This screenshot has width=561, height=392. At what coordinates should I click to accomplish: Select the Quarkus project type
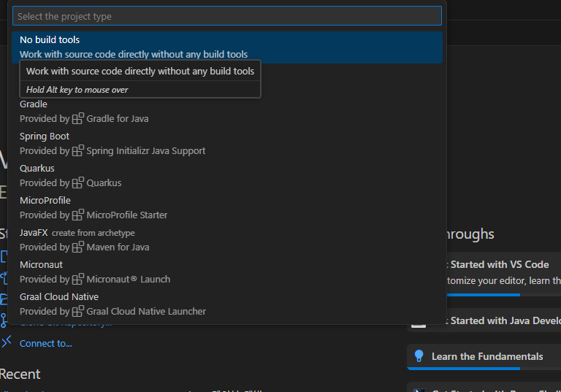227,176
